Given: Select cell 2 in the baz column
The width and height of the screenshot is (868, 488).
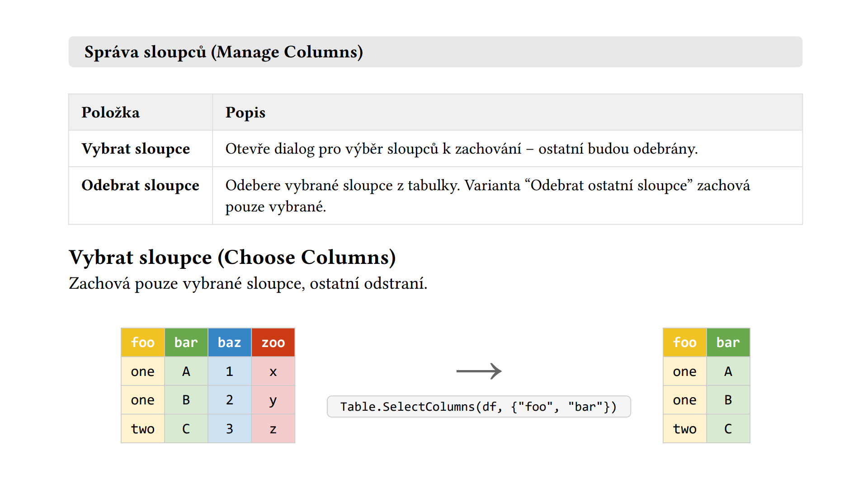Looking at the screenshot, I should tap(230, 400).
